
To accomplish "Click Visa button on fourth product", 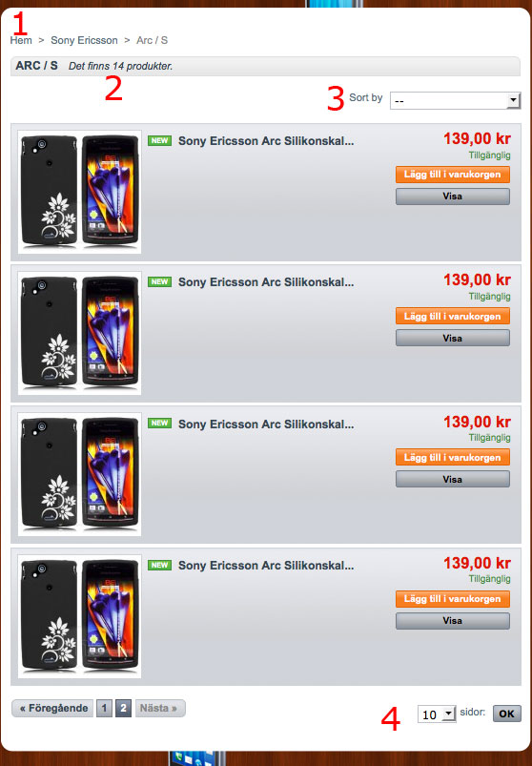I will pyautogui.click(x=453, y=620).
